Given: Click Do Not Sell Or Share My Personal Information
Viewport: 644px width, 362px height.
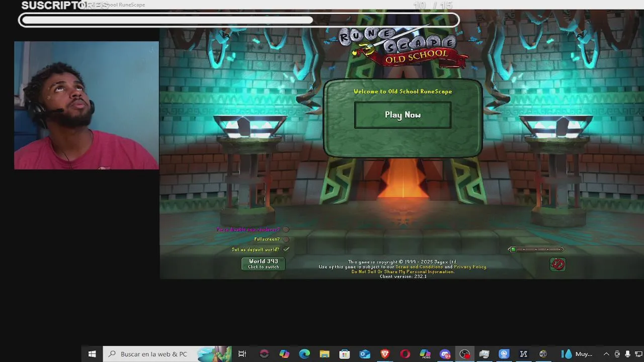Looking at the screenshot, I should click(403, 271).
